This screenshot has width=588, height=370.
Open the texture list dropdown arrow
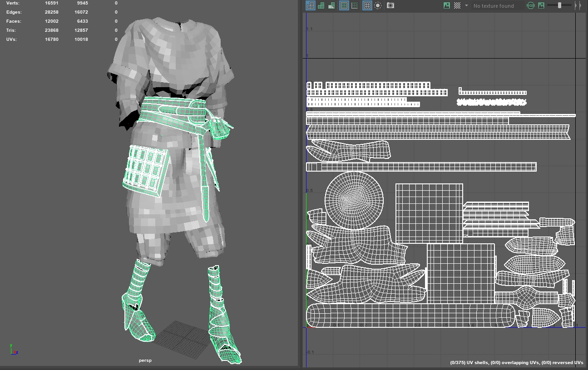pyautogui.click(x=466, y=5)
